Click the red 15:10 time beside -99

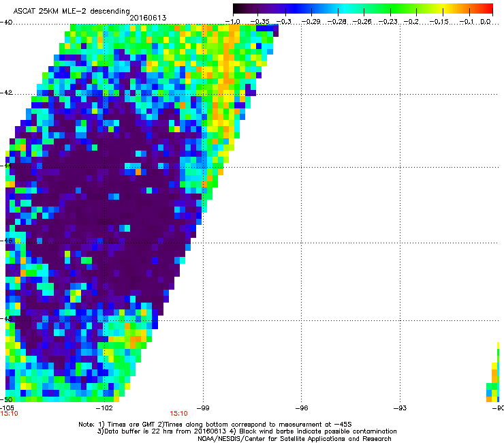point(178,414)
